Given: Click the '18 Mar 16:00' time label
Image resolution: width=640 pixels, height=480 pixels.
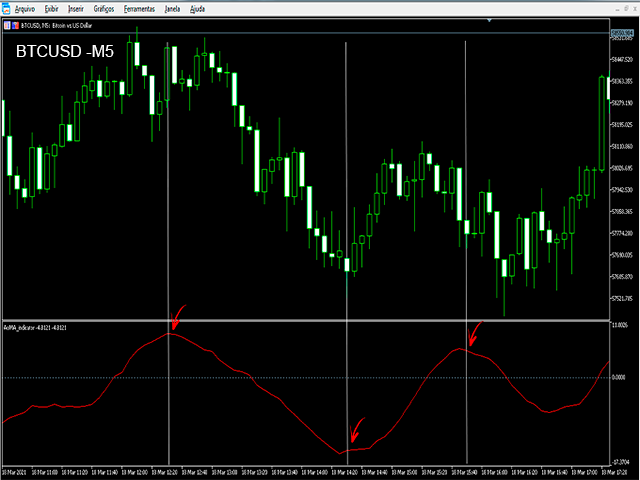Looking at the screenshot, I should [494, 472].
